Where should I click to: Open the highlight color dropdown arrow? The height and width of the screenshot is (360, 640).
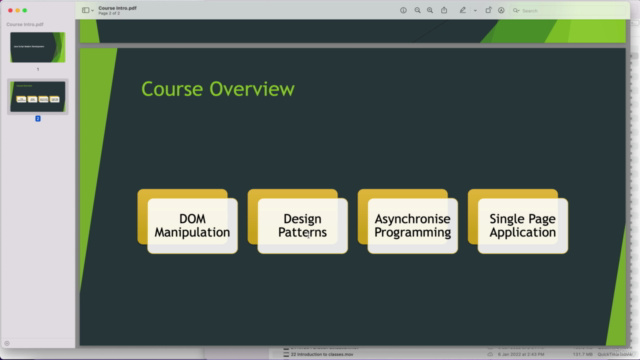[x=475, y=11]
